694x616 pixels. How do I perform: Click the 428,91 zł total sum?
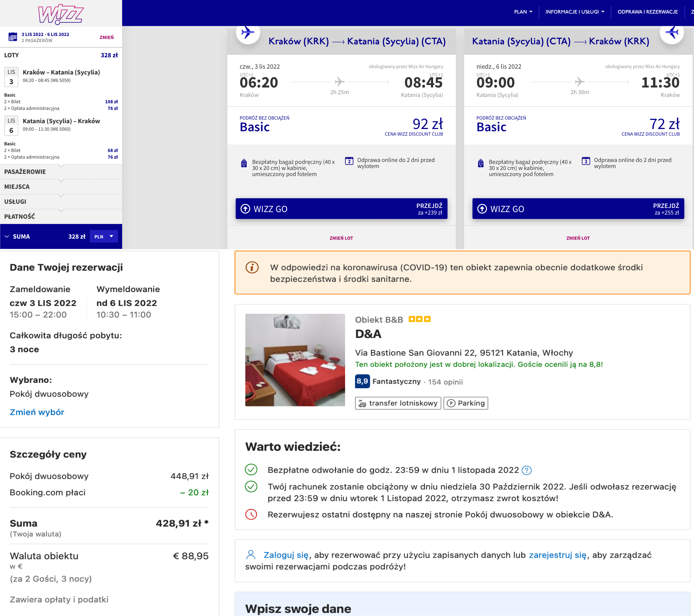182,523
